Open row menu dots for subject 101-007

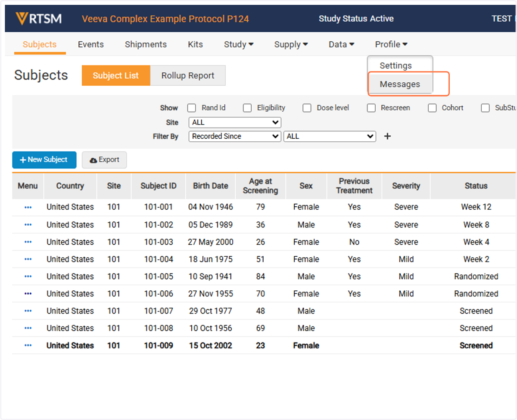pos(28,311)
